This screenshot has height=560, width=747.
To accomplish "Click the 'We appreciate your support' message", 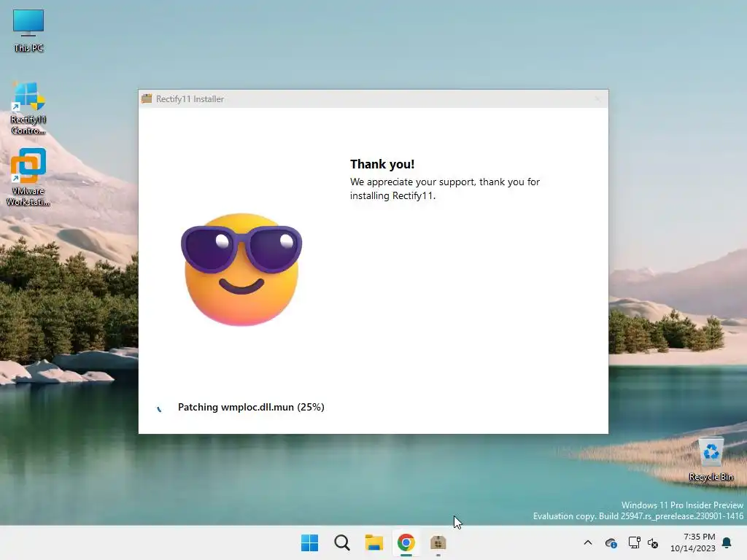I will [x=445, y=189].
